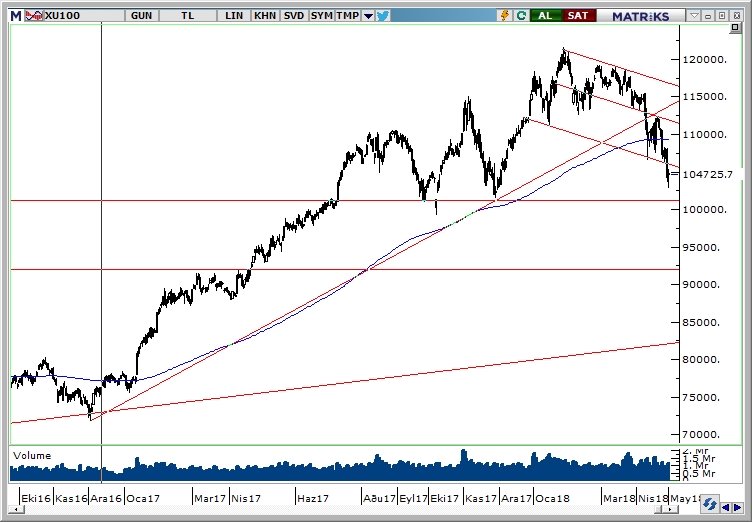The height and width of the screenshot is (522, 752).
Task: Change the GUN period setting
Action: point(141,16)
